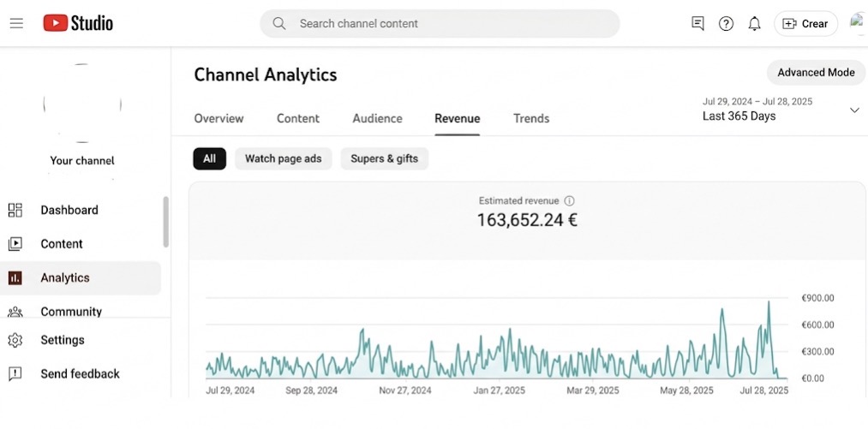This screenshot has height=429, width=868.
Task: Open the notifications bell
Action: point(754,24)
